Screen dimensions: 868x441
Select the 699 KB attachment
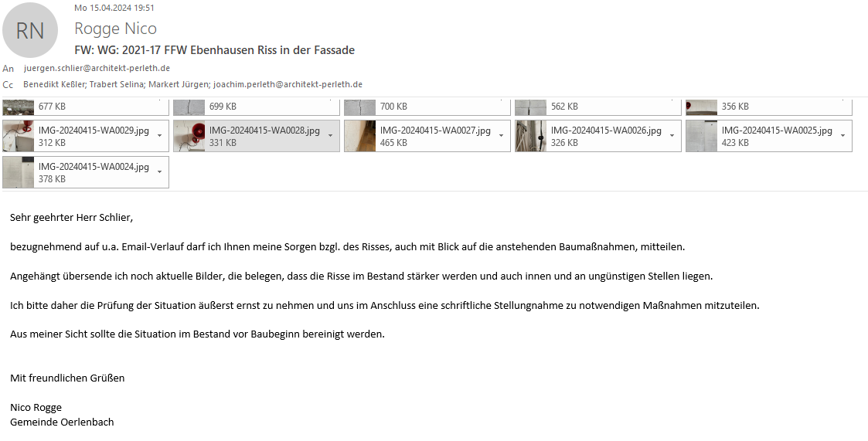pos(257,107)
